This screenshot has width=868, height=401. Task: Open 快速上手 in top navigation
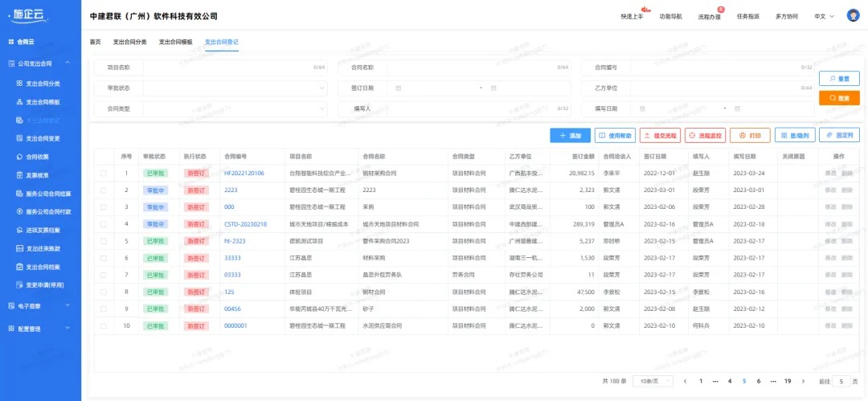point(633,17)
